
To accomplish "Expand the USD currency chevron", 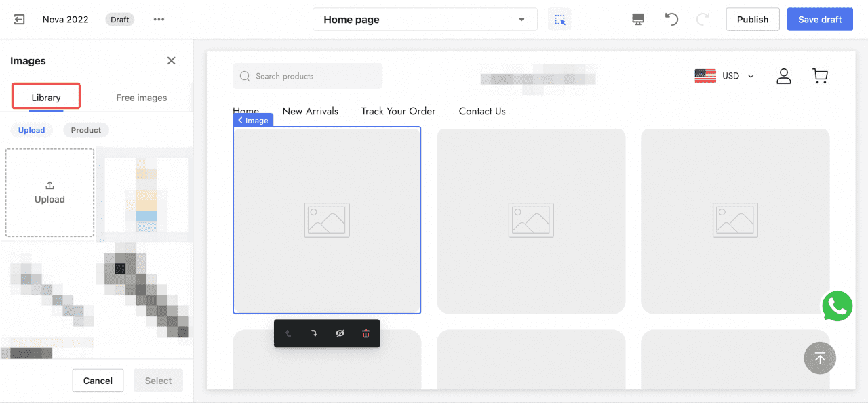I will [751, 76].
